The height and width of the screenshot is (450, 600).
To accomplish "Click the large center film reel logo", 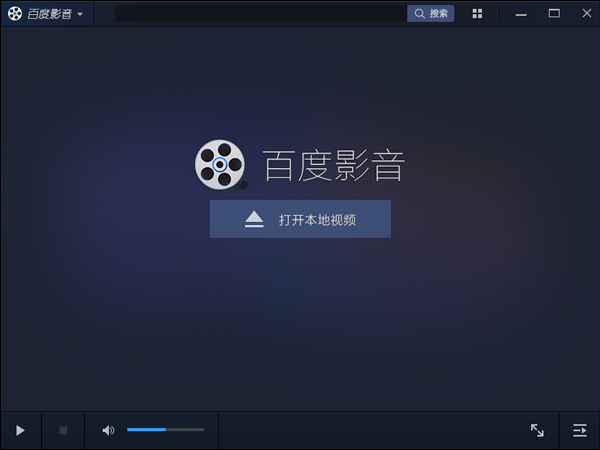I will [220, 165].
